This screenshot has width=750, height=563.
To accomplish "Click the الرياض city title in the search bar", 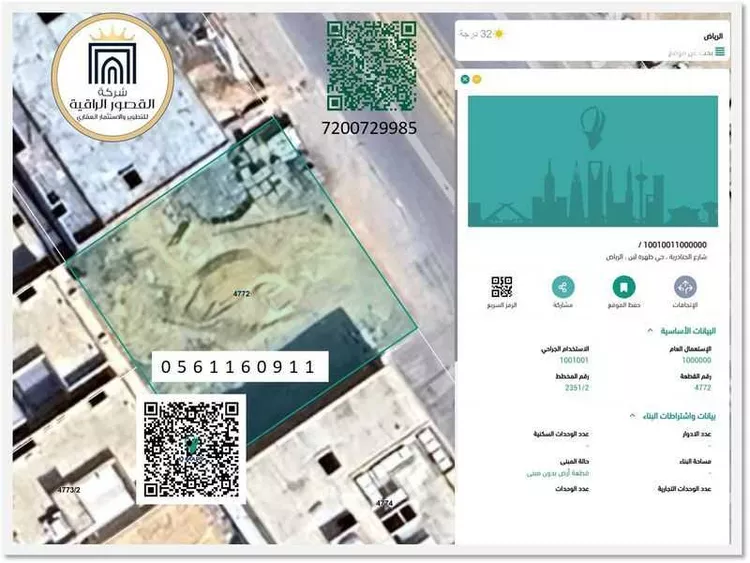I will point(713,36).
